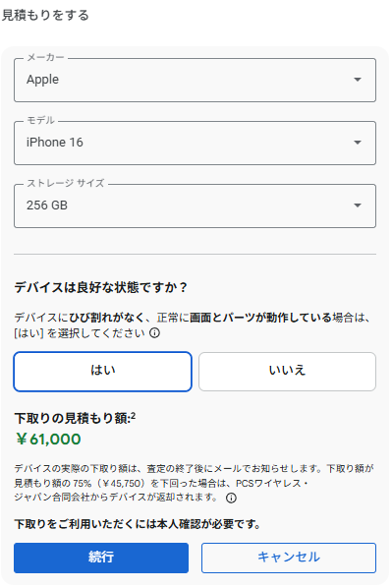Click the キャンセル button
Viewport: 392px width, 588px height.
pos(289,558)
